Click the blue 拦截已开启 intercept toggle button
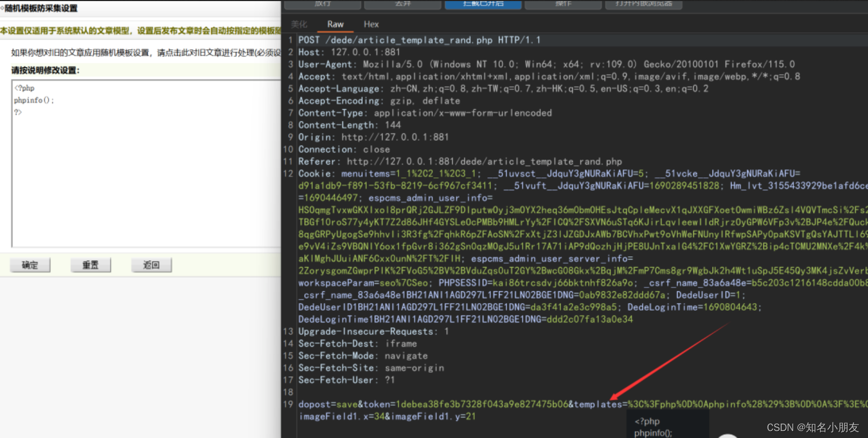868x438 pixels. [x=483, y=4]
